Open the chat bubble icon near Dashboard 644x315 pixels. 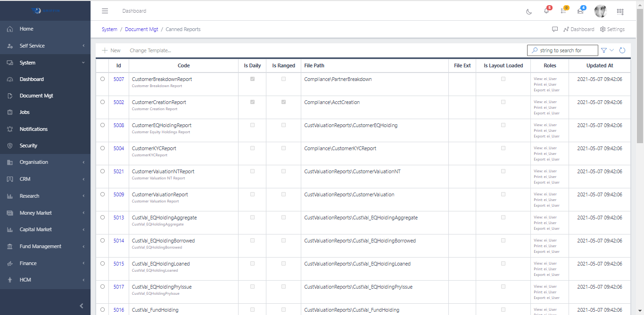click(554, 29)
